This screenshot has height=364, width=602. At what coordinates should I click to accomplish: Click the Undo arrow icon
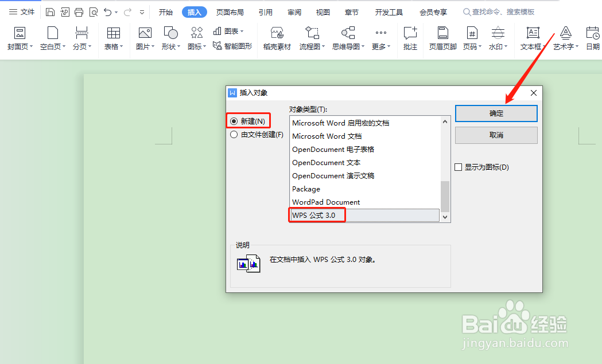[x=108, y=12]
